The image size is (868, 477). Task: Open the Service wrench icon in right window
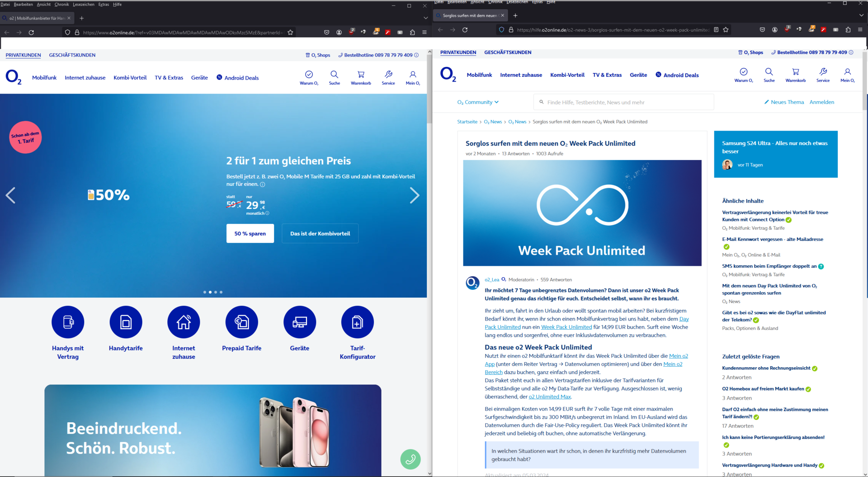tap(823, 72)
